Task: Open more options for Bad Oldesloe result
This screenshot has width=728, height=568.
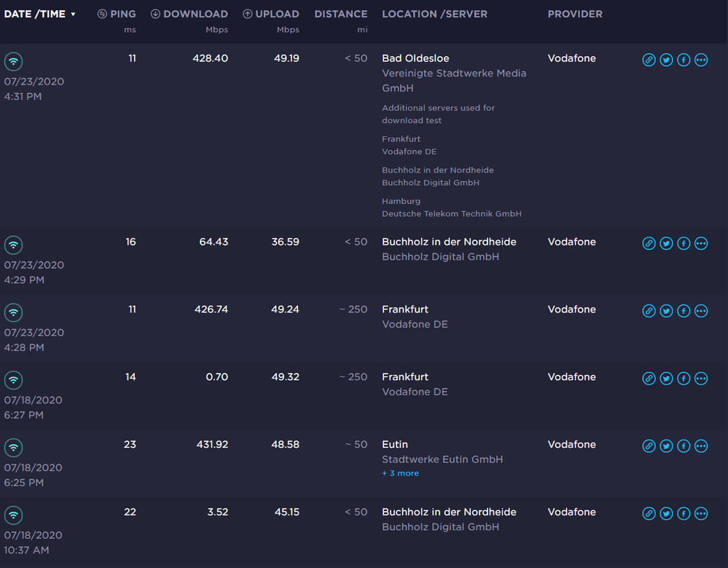Action: [x=701, y=60]
